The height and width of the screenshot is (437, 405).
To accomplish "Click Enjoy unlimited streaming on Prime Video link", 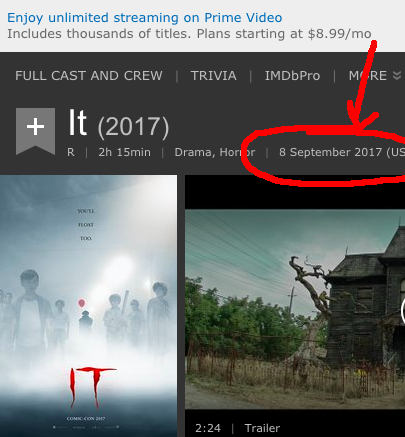I will pos(145,18).
